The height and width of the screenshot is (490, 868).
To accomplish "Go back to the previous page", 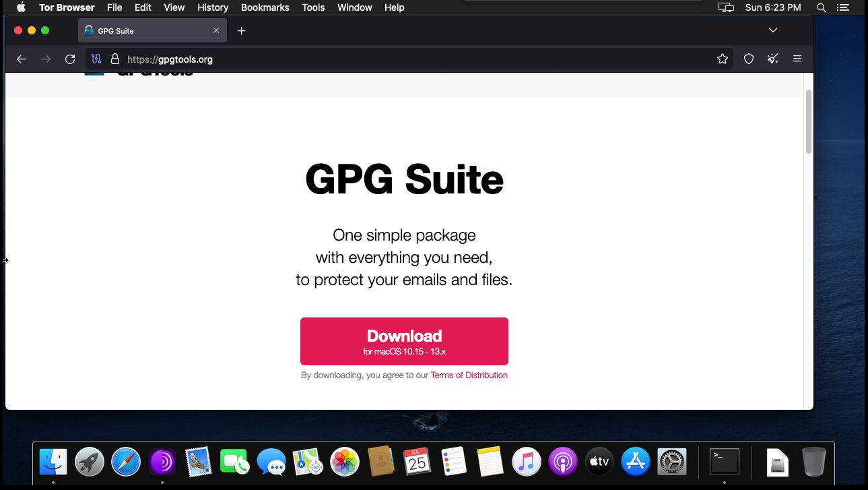I will [x=22, y=59].
